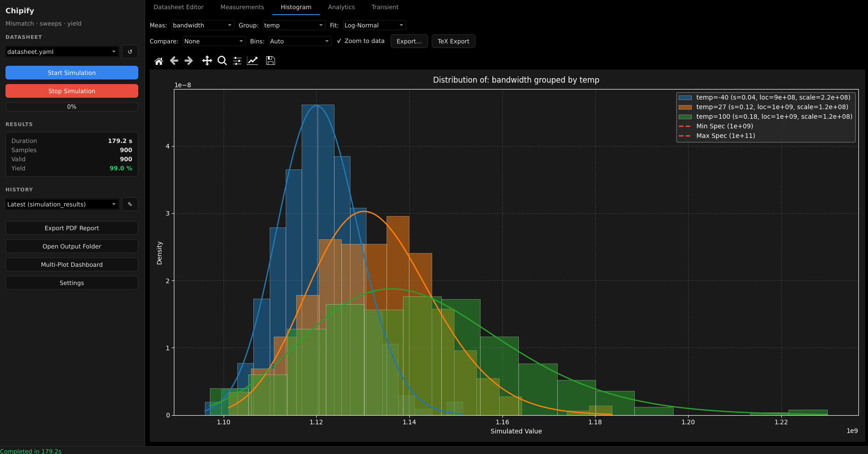Click the blue temp=-40 legend swatch
Viewport: 868px width, 454px height.
pos(685,98)
